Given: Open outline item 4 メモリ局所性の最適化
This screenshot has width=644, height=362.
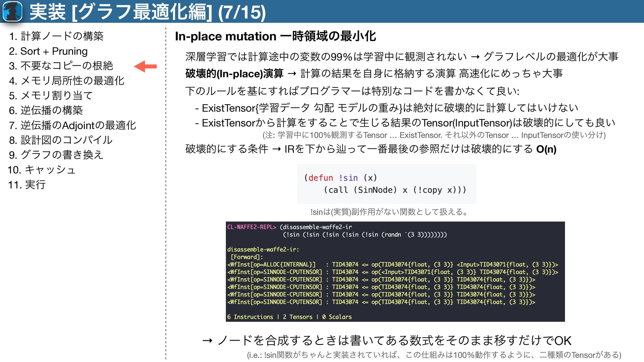Looking at the screenshot, I should coord(67,80).
